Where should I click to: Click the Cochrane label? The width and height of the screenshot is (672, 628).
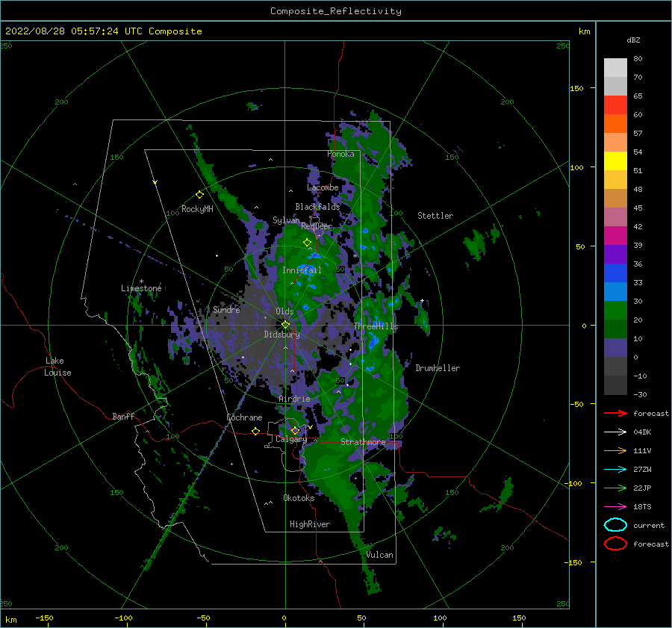point(244,417)
